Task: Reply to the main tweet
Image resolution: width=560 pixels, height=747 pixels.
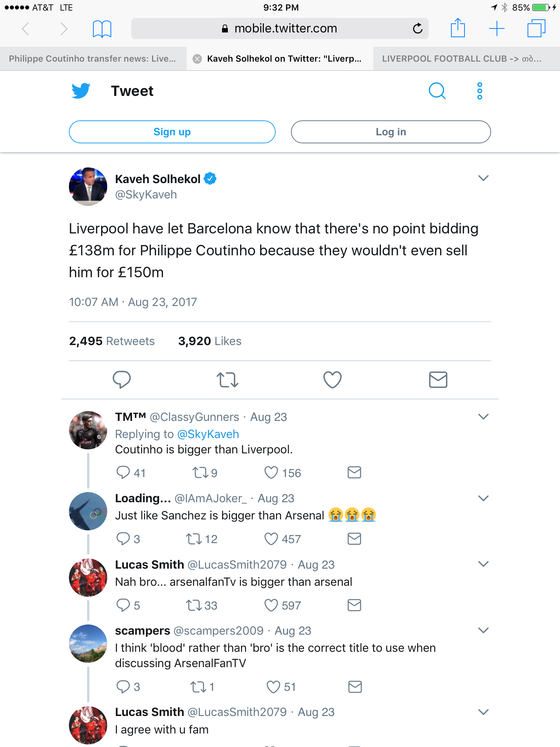Action: tap(122, 380)
